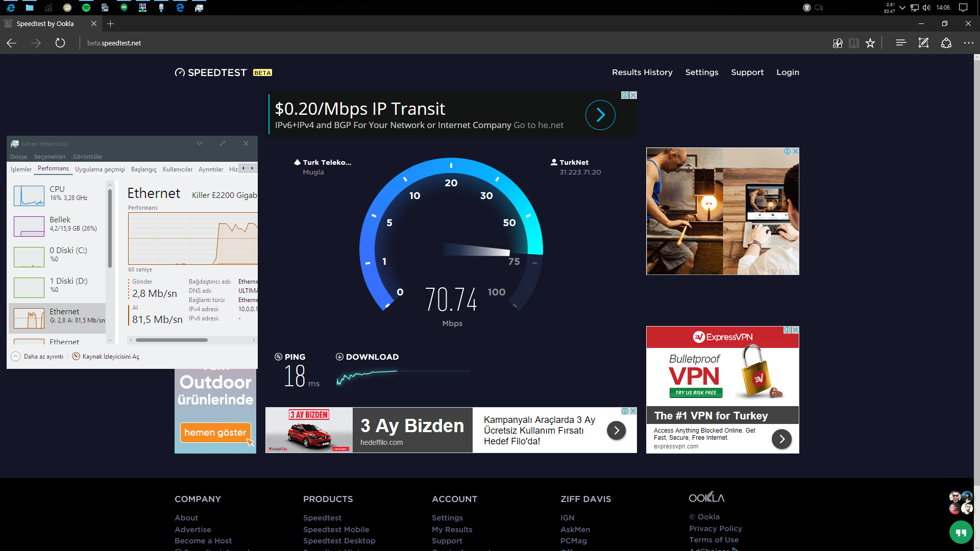Select the Ethernet 81,5 Mb/sn item
The image size is (980, 551).
click(57, 318)
